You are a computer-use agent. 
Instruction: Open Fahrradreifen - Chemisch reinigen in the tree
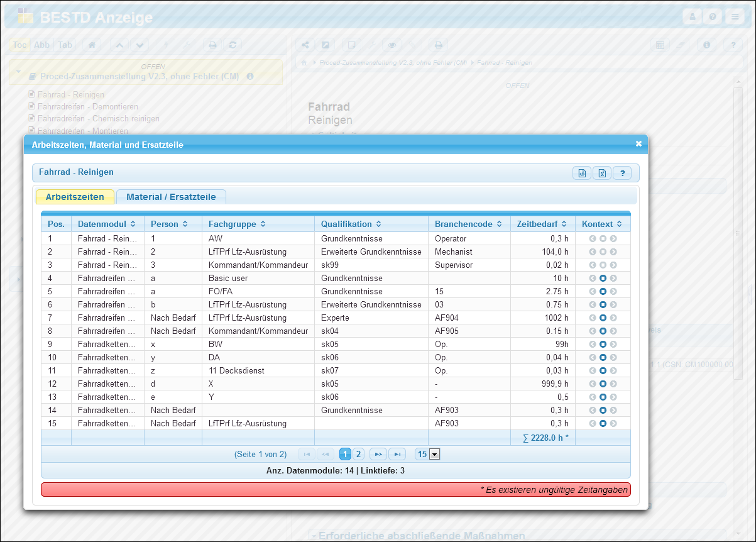[98, 119]
